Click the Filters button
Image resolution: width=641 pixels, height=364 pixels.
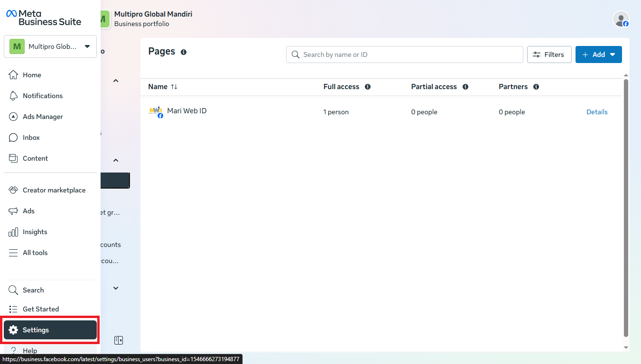click(549, 55)
